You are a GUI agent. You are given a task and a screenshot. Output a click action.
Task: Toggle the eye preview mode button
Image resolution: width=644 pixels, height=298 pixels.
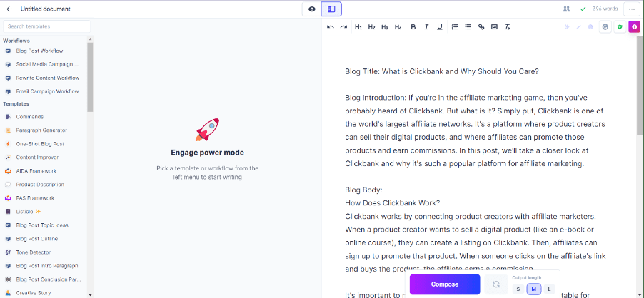[x=312, y=9]
